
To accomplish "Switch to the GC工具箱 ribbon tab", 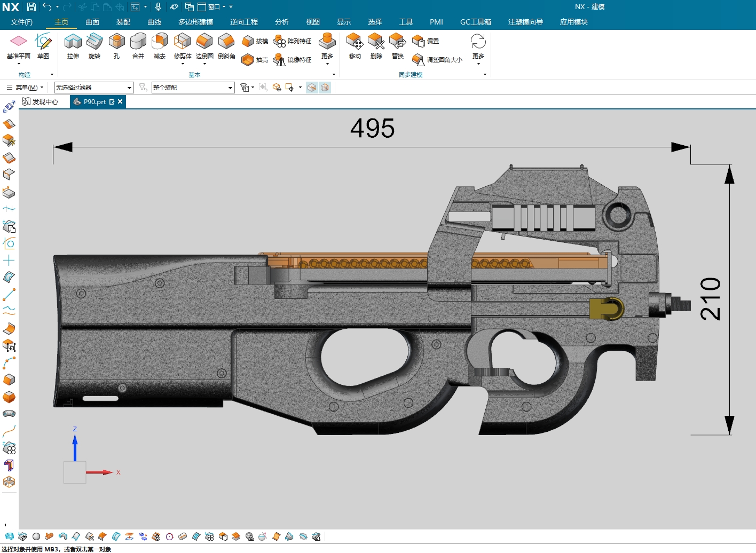I will pyautogui.click(x=476, y=22).
